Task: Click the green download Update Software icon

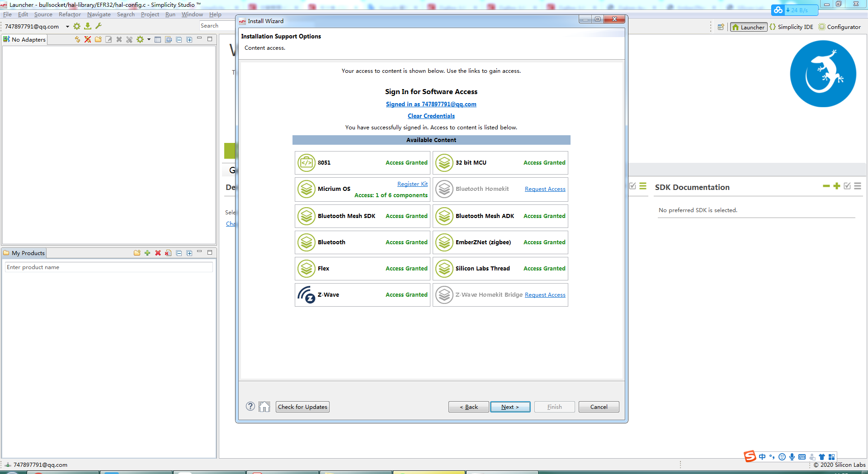Action: coord(88,26)
